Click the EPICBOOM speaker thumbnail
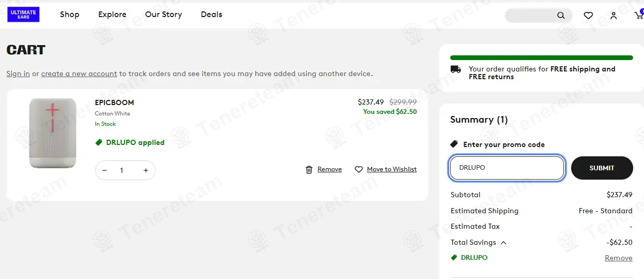644x279 pixels. tap(53, 133)
